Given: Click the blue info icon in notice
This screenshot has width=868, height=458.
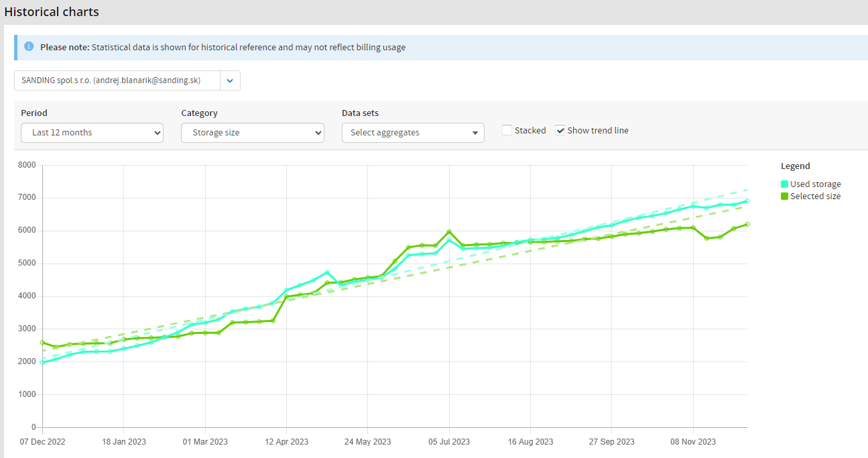Looking at the screenshot, I should coord(29,47).
